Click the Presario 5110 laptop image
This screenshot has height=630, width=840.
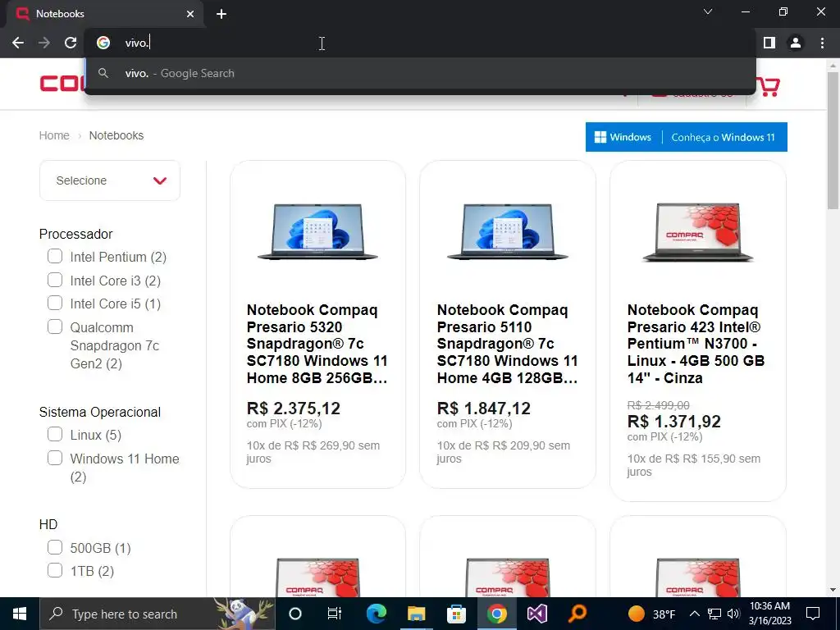(x=508, y=231)
